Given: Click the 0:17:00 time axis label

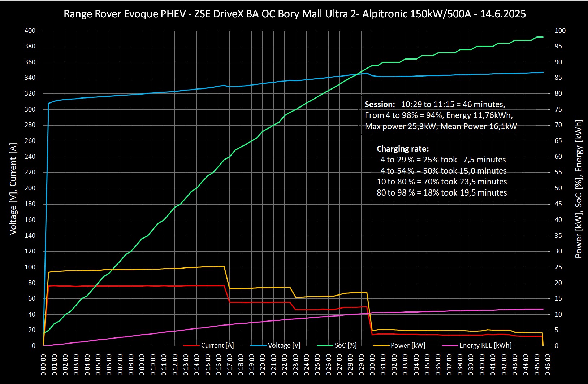Looking at the screenshot, I should pyautogui.click(x=230, y=365).
